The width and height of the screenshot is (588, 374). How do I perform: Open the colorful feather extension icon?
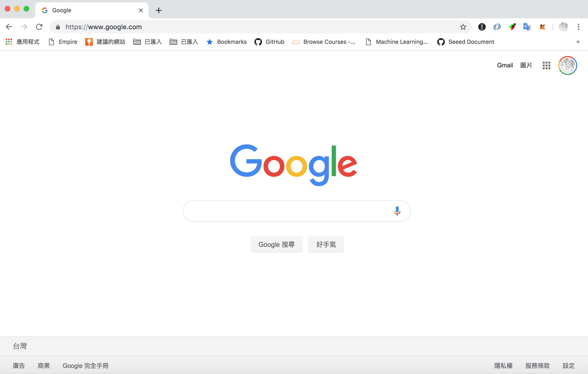tap(512, 27)
